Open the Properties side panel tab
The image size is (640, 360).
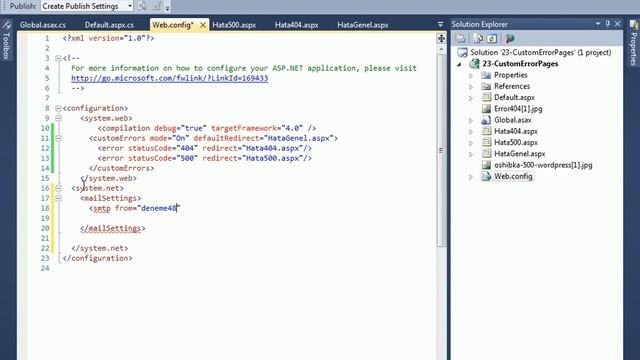(634, 43)
